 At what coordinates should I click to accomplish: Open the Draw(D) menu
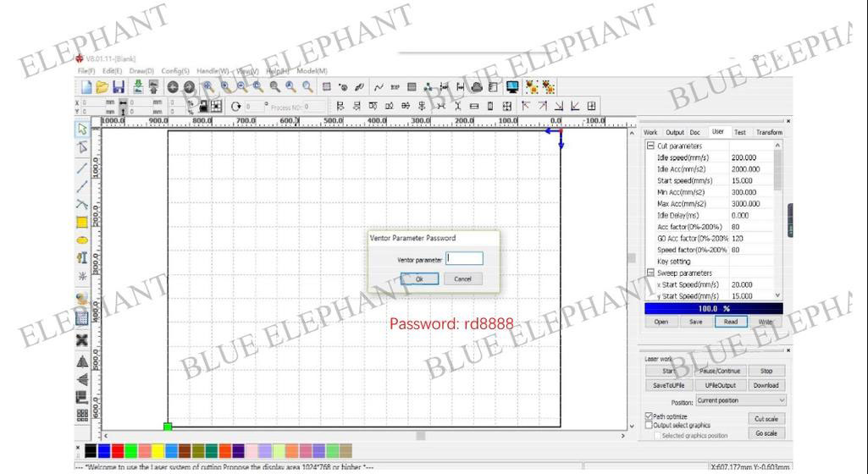(x=141, y=71)
